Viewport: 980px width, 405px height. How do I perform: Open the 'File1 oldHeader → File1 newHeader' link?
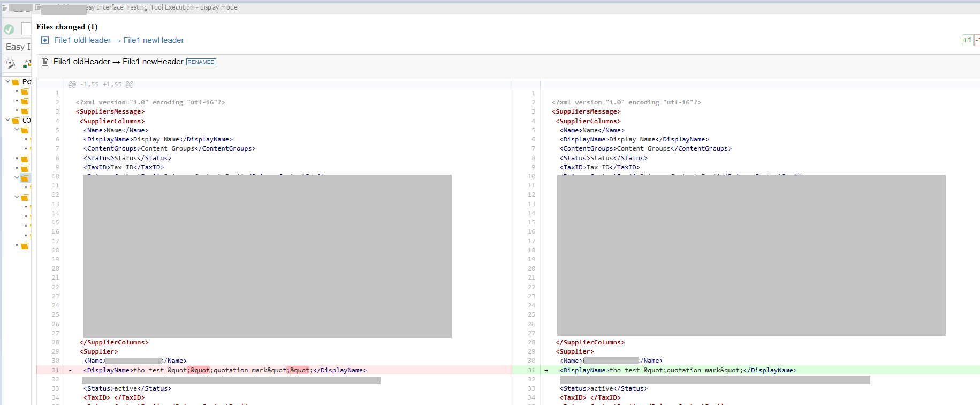pos(119,40)
